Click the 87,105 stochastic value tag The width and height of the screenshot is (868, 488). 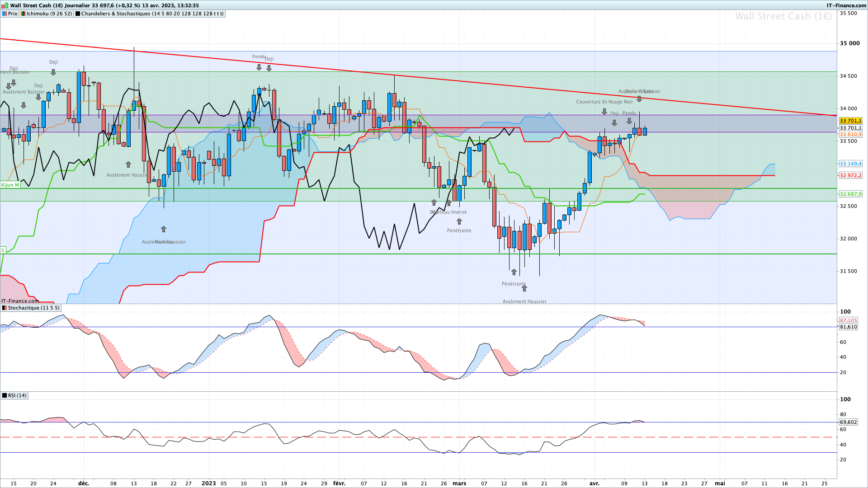point(848,320)
